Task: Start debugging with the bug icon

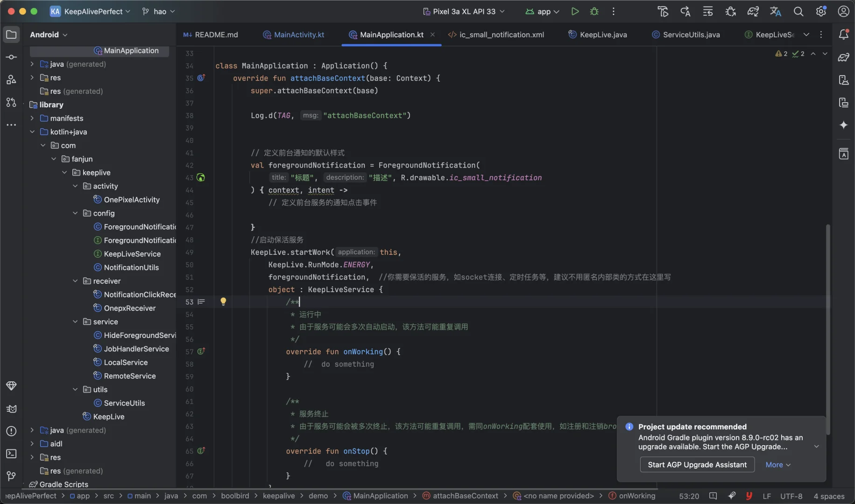Action: point(594,11)
